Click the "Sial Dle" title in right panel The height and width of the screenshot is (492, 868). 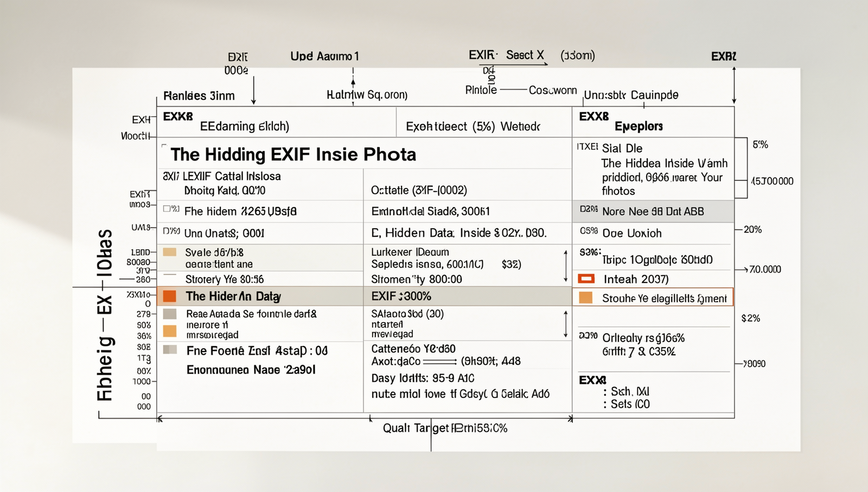point(622,148)
